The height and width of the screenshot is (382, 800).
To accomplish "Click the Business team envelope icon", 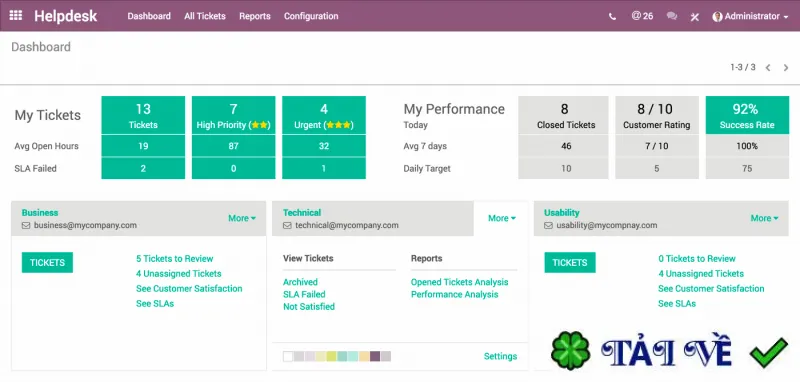I will [x=26, y=225].
